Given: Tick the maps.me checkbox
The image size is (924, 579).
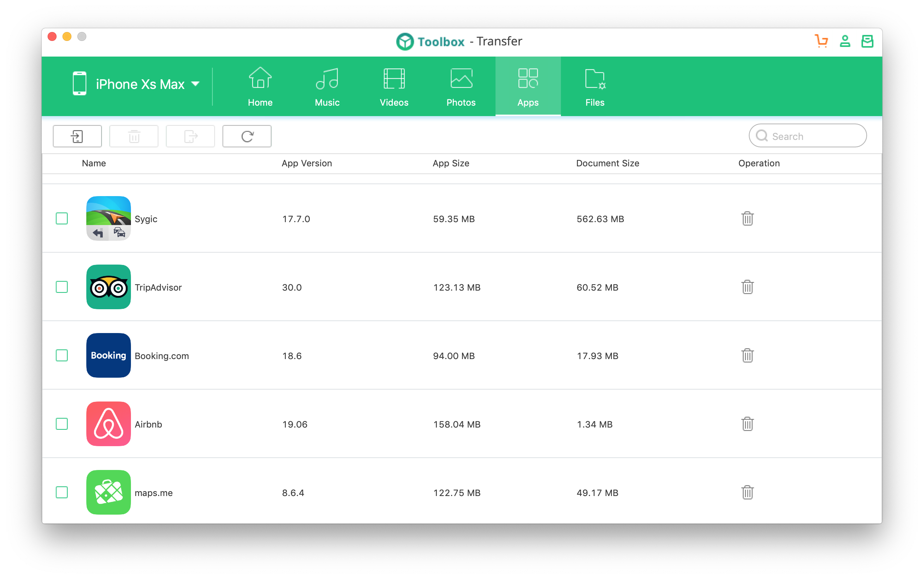Looking at the screenshot, I should [62, 492].
